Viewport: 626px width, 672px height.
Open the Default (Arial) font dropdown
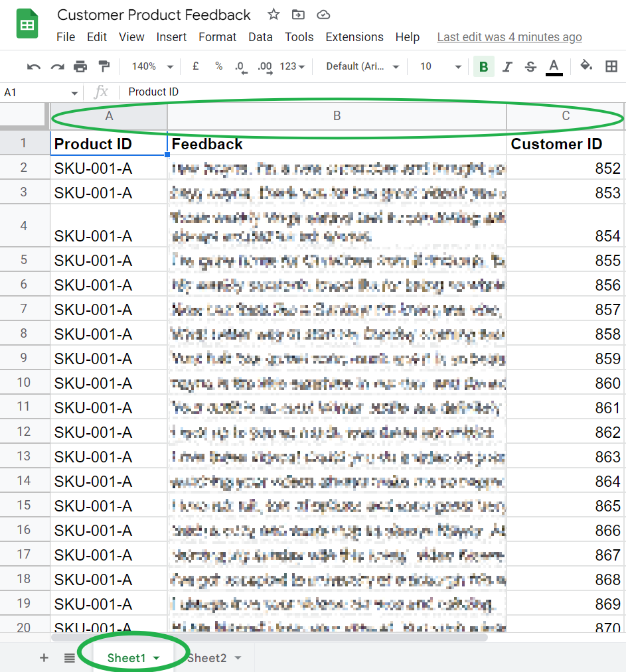point(362,66)
